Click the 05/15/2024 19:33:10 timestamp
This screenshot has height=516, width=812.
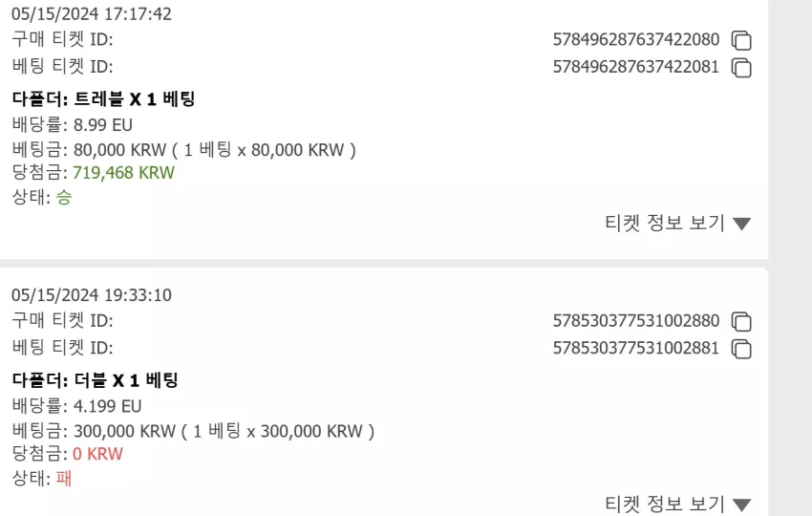pyautogui.click(x=92, y=295)
